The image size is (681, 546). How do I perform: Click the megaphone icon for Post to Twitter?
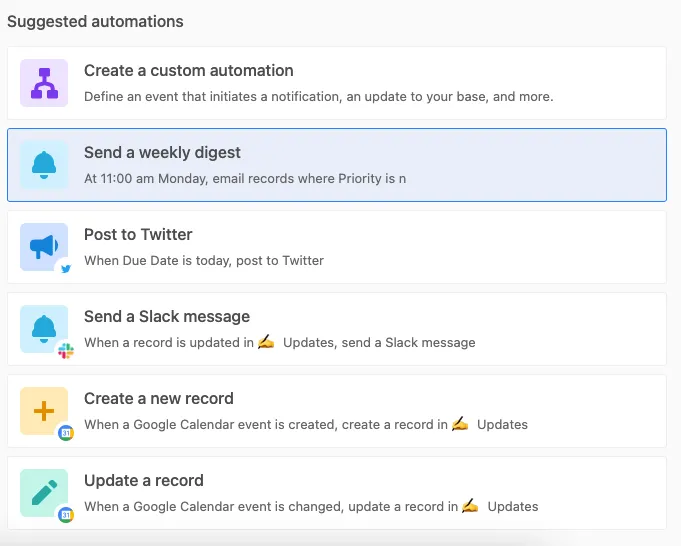[x=44, y=247]
